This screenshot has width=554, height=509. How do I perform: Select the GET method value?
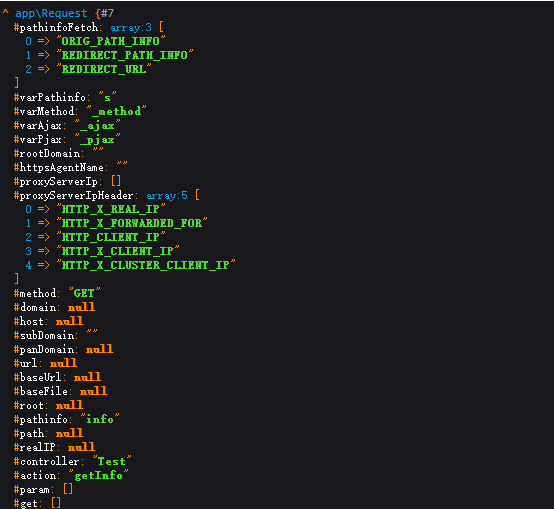point(84,293)
